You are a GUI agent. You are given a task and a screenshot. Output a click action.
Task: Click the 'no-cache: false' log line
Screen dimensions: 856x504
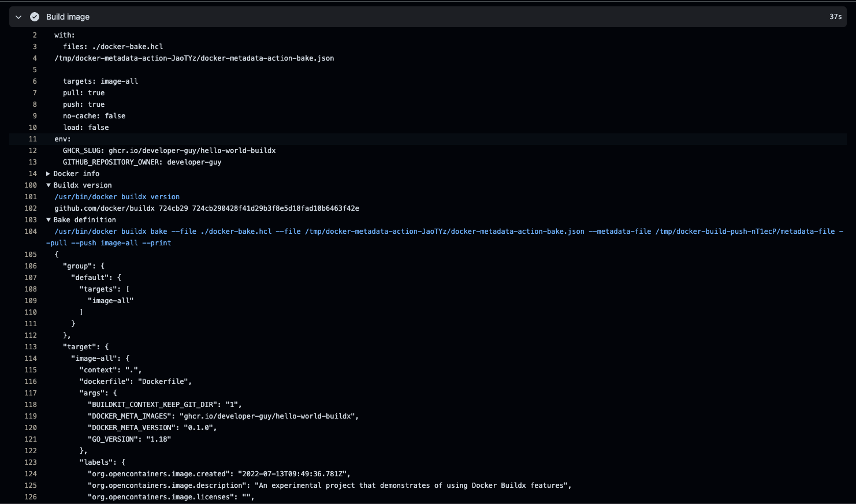pyautogui.click(x=94, y=116)
